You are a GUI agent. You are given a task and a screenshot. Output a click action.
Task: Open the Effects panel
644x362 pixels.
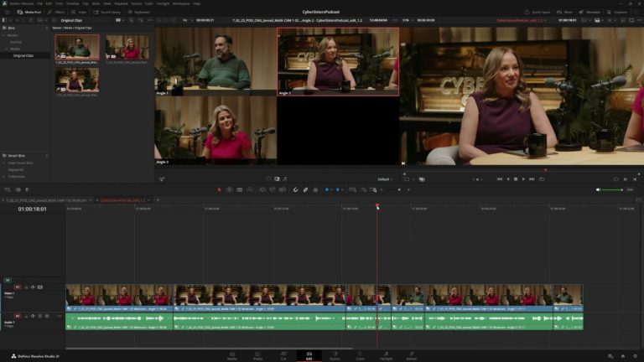(56, 13)
